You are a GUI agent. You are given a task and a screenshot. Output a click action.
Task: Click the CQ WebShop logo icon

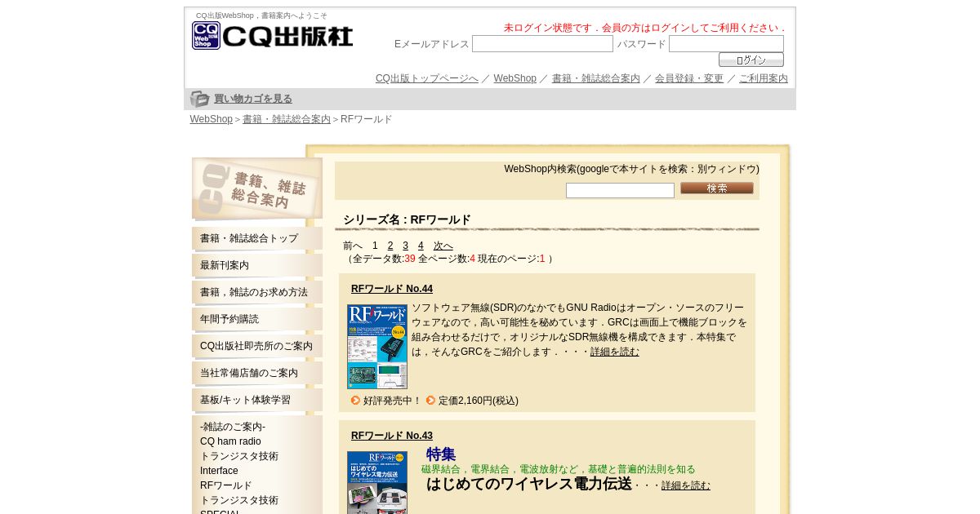[x=206, y=35]
